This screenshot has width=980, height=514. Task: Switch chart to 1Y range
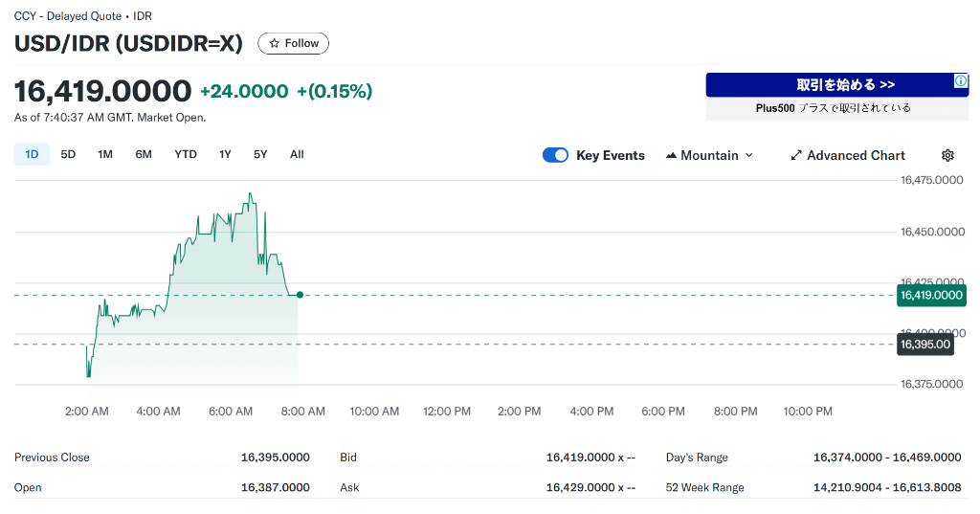pyautogui.click(x=225, y=154)
